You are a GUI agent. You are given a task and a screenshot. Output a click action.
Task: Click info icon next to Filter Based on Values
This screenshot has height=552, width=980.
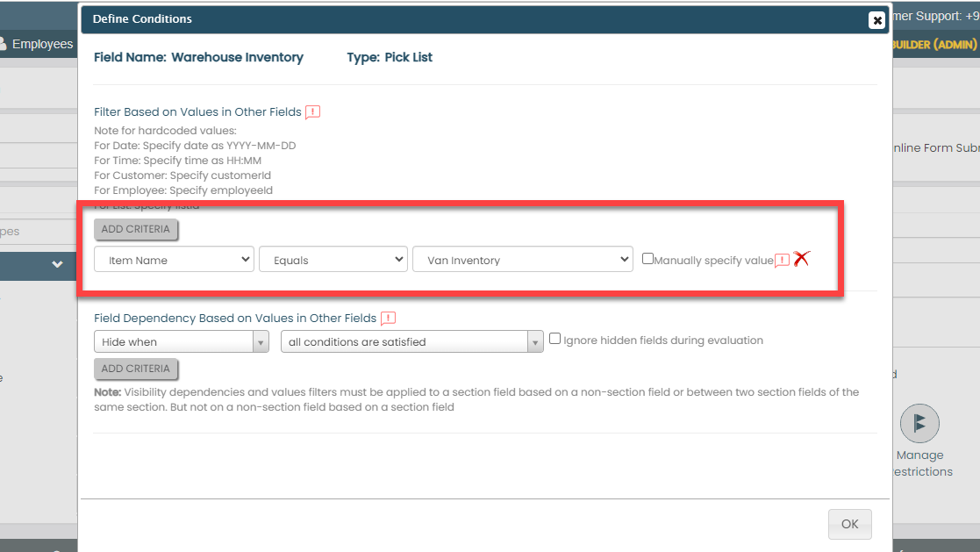click(312, 112)
